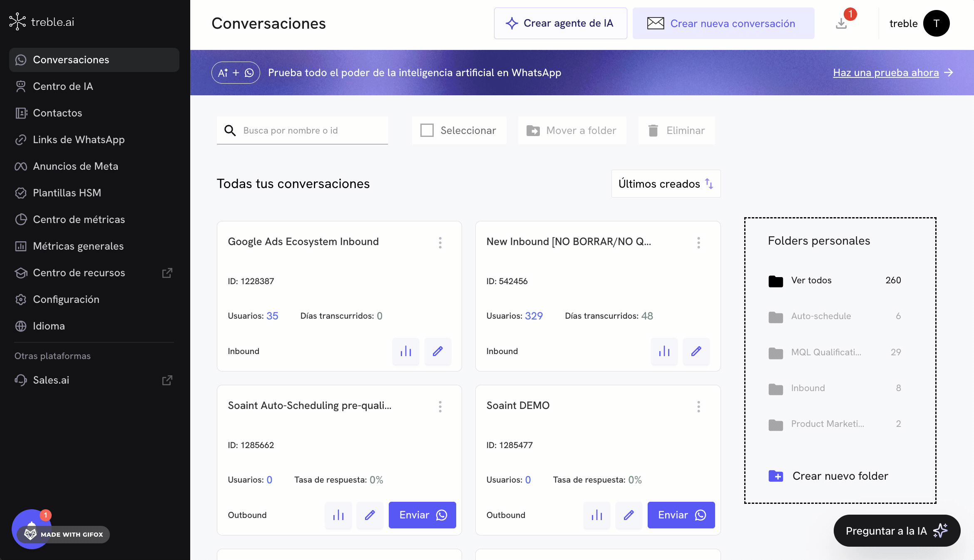Open the downloads icon in the top bar
The image size is (974, 560).
click(841, 23)
